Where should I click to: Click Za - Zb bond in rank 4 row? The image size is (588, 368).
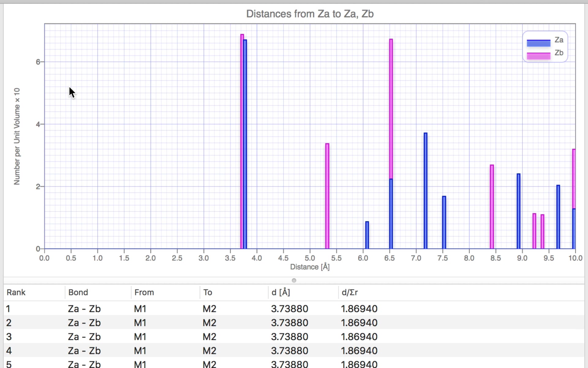pos(84,351)
